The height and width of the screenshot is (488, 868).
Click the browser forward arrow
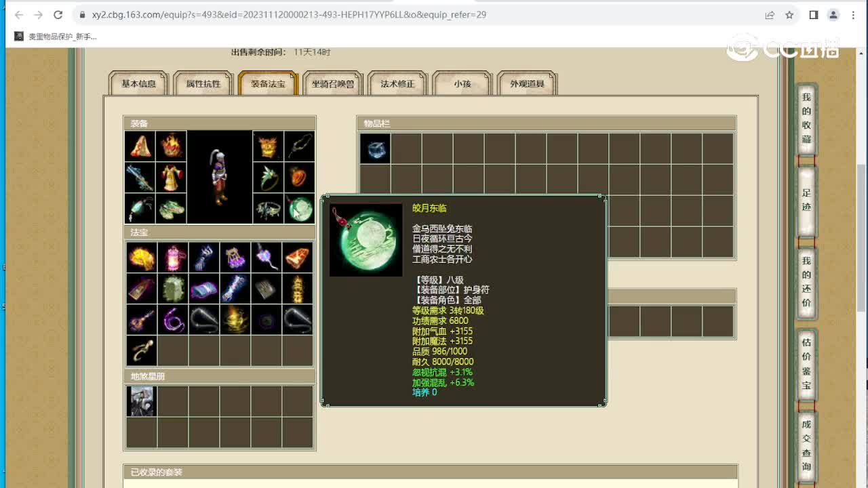(x=39, y=14)
